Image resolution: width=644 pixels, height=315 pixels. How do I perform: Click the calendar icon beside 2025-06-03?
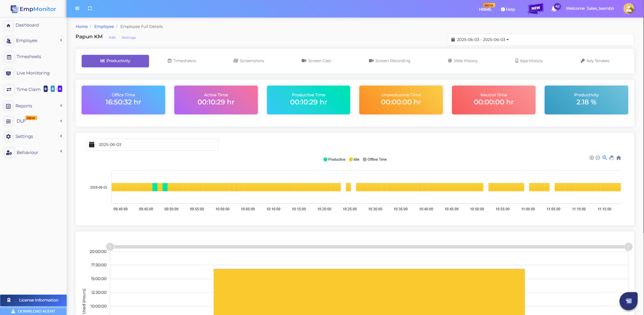click(x=92, y=145)
